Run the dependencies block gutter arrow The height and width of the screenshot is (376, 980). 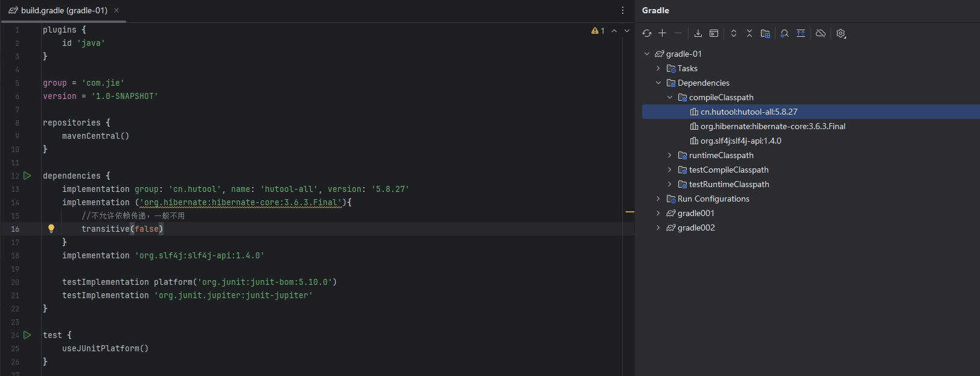(27, 176)
